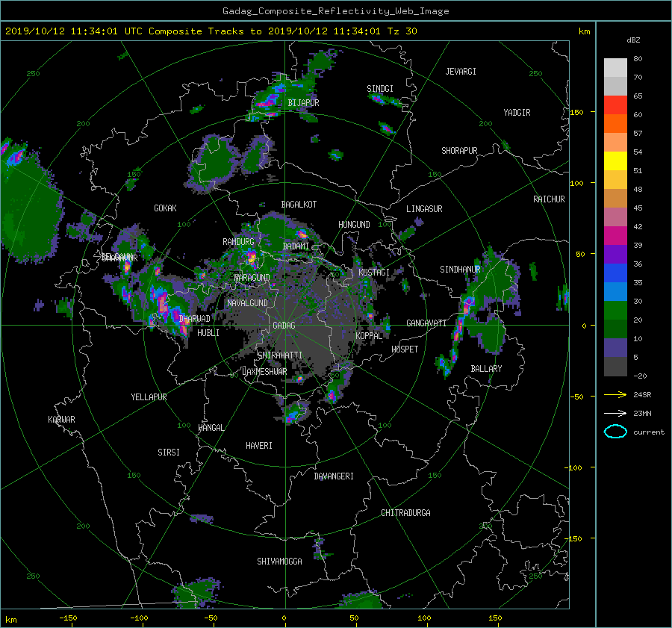
Task: Click the SHORAPUR city label
Action: point(459,151)
